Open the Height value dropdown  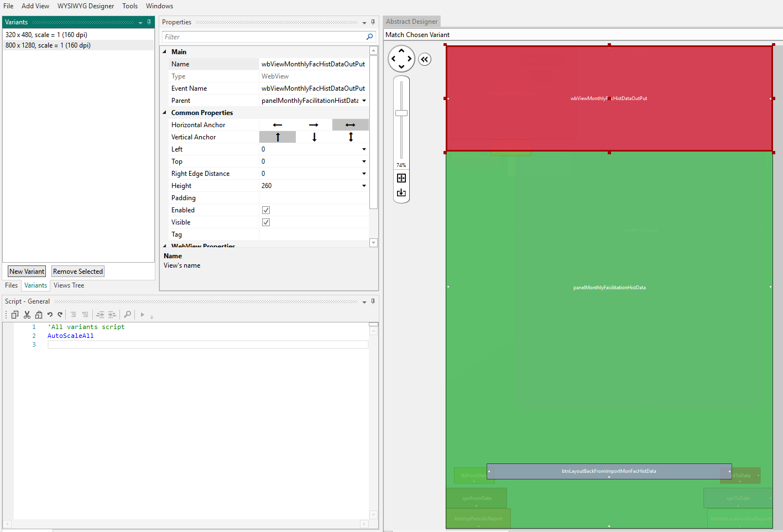point(364,185)
